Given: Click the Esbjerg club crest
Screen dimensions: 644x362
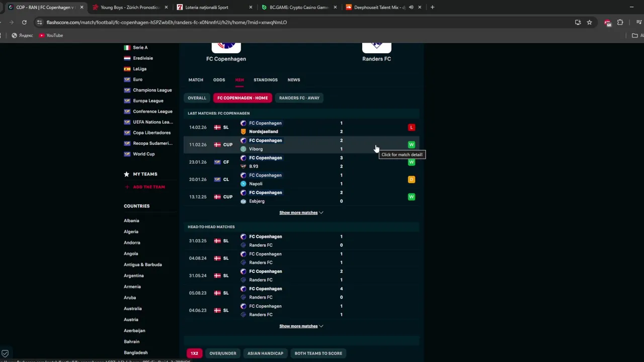Looking at the screenshot, I should point(244,201).
